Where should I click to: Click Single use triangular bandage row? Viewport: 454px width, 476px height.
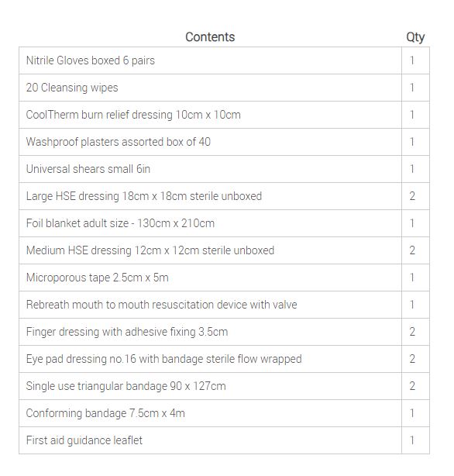pos(224,386)
